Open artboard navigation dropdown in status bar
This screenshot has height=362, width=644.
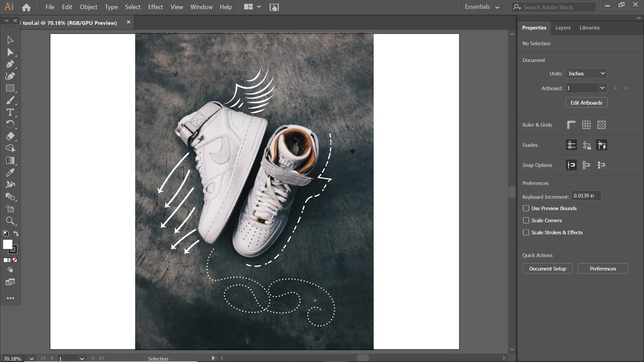click(82, 358)
